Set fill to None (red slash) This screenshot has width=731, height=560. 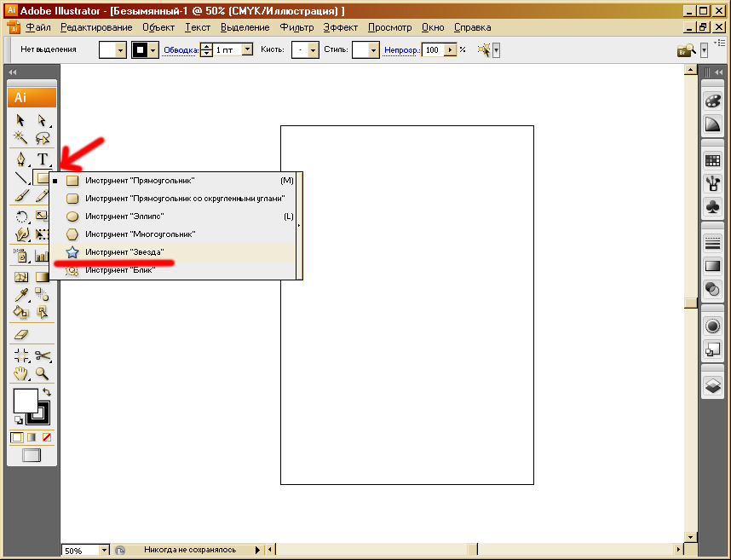pos(47,437)
